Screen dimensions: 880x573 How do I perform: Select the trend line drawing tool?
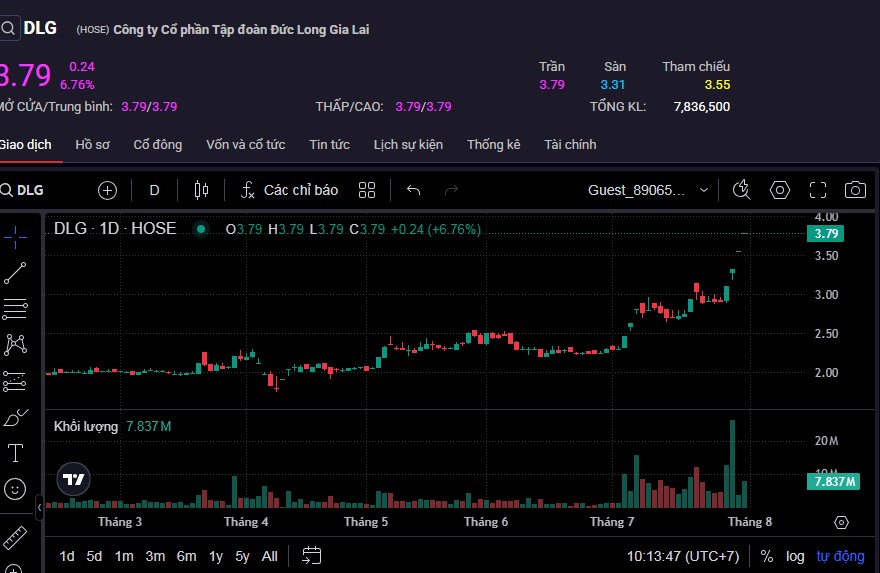click(15, 272)
